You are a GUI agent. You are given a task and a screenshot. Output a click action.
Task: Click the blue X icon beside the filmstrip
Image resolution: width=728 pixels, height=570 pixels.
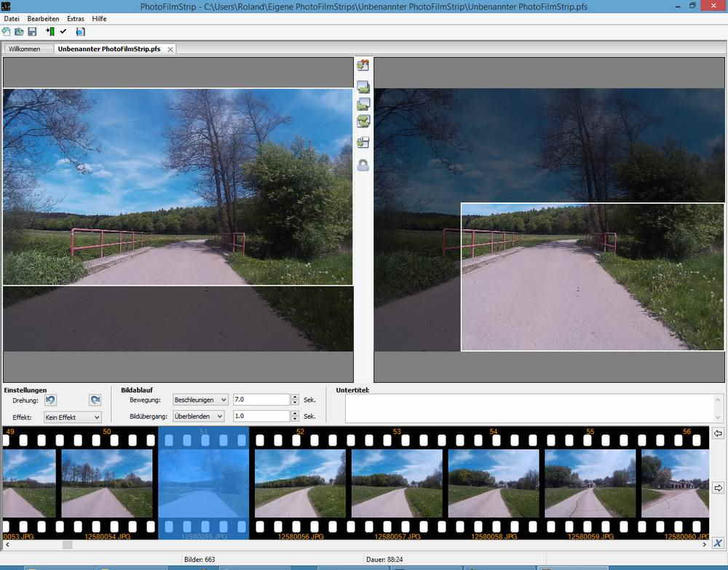(x=717, y=543)
